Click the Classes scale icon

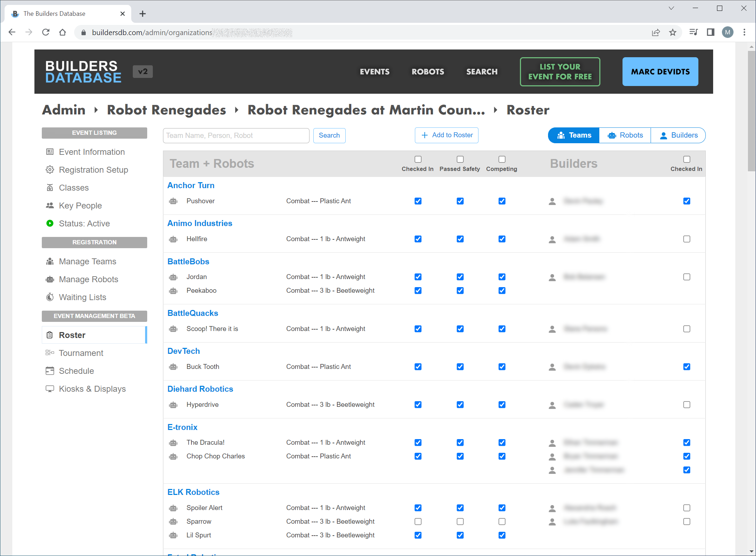tap(50, 187)
